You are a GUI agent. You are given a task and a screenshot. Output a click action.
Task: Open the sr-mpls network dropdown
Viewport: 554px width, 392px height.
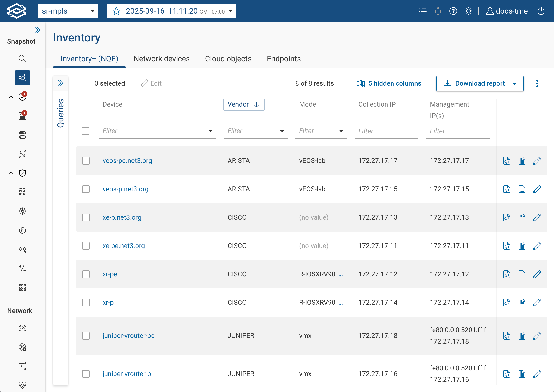pos(68,11)
